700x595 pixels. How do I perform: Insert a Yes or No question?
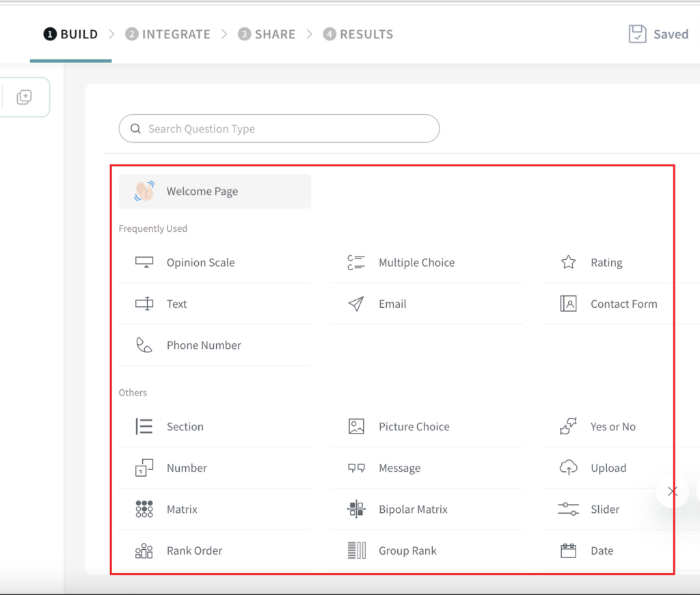[613, 426]
